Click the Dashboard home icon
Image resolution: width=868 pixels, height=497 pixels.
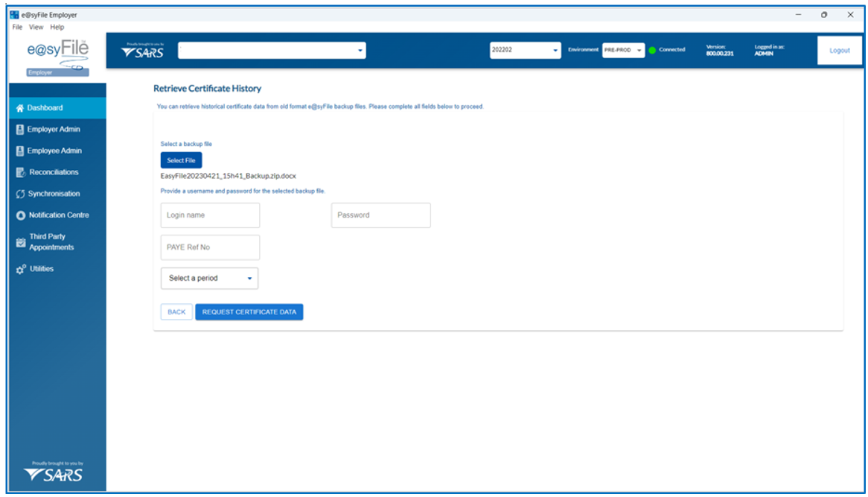click(20, 108)
